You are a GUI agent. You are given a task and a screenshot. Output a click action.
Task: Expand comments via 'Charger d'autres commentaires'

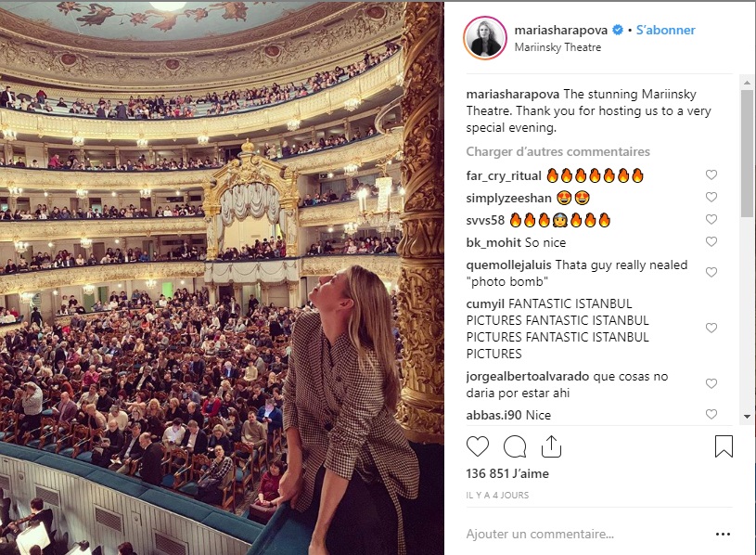pyautogui.click(x=557, y=152)
